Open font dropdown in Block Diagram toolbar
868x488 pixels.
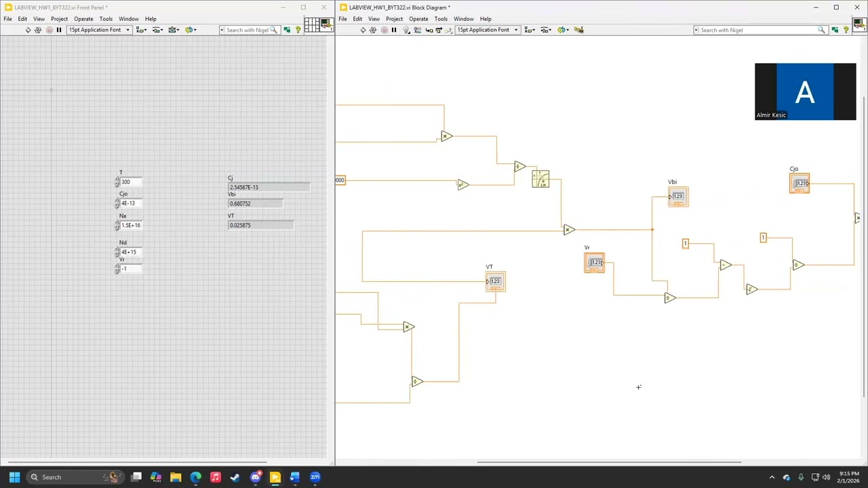[x=487, y=30]
